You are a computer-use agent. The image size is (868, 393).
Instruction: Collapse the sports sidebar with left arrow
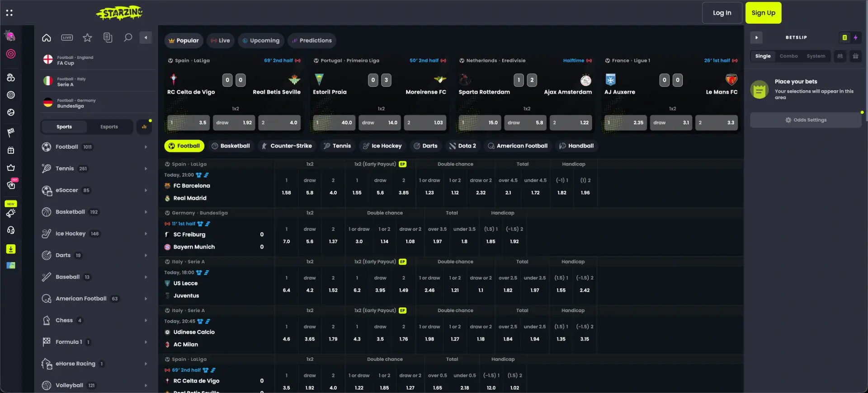[x=146, y=37]
